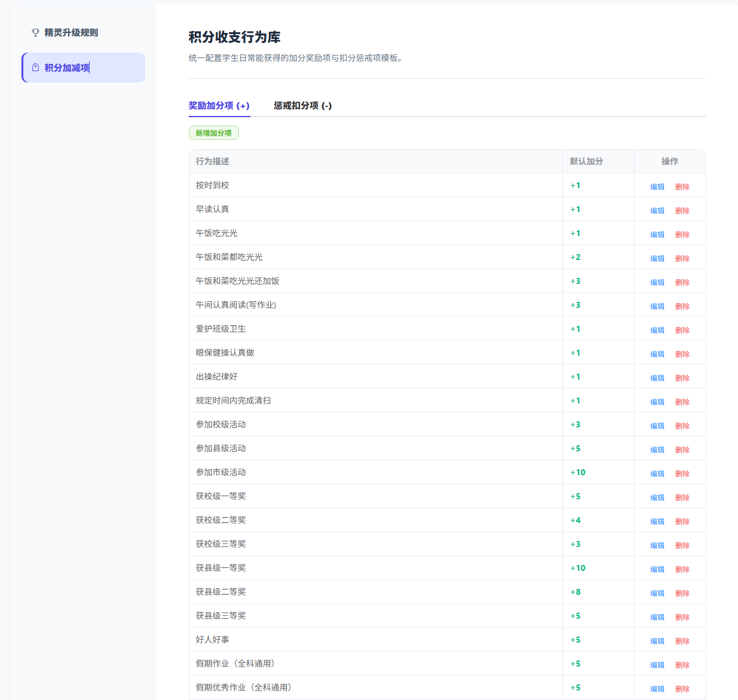Delete the 参加市级活动 row
This screenshot has height=700, width=738.
[x=682, y=473]
